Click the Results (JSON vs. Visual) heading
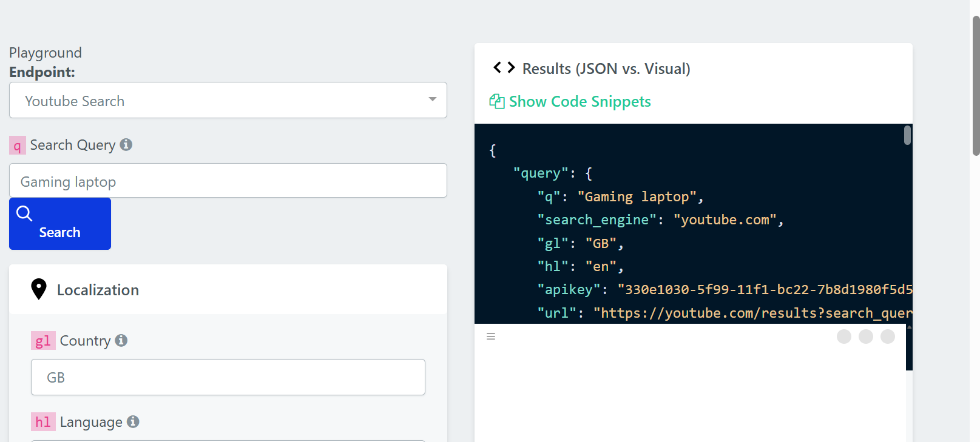This screenshot has width=980, height=442. pos(606,69)
